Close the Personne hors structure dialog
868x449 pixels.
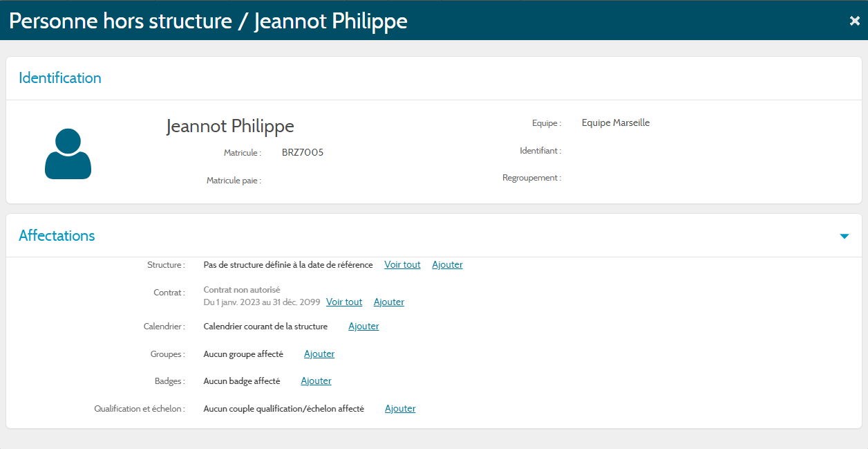854,21
